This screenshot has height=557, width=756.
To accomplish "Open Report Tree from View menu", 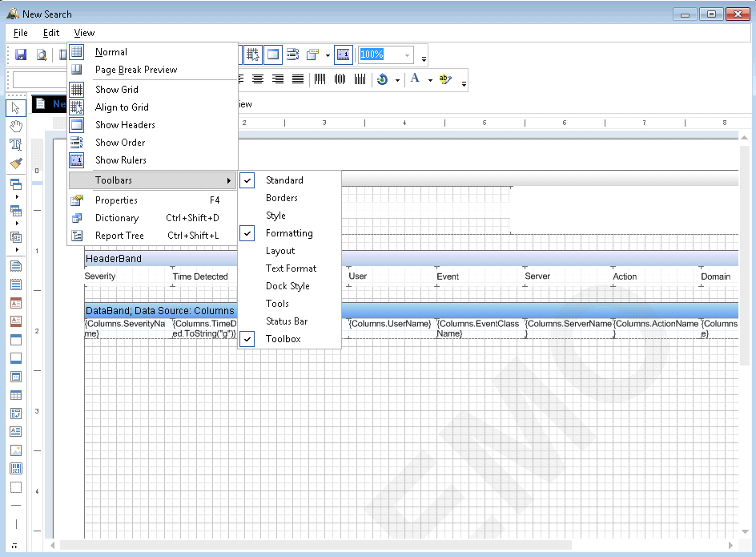I will point(152,236).
